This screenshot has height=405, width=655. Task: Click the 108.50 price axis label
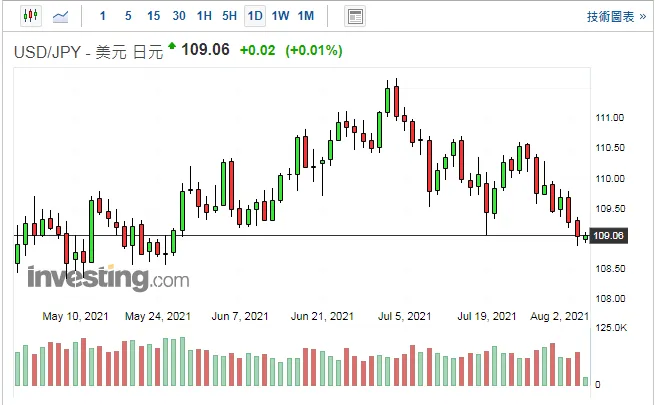click(x=610, y=268)
